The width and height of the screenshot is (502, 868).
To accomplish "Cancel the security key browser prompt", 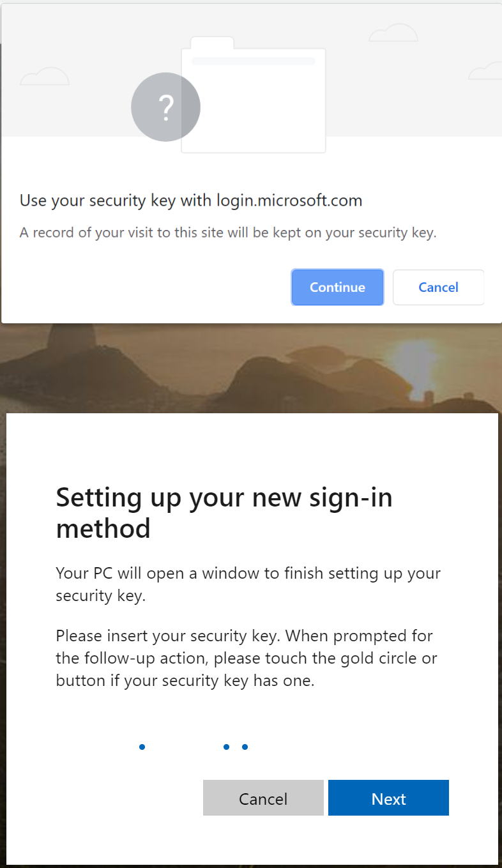I will click(x=438, y=287).
